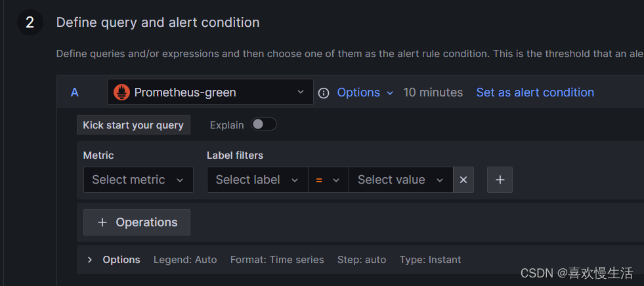
Task: Click the Operations button
Action: pyautogui.click(x=137, y=222)
